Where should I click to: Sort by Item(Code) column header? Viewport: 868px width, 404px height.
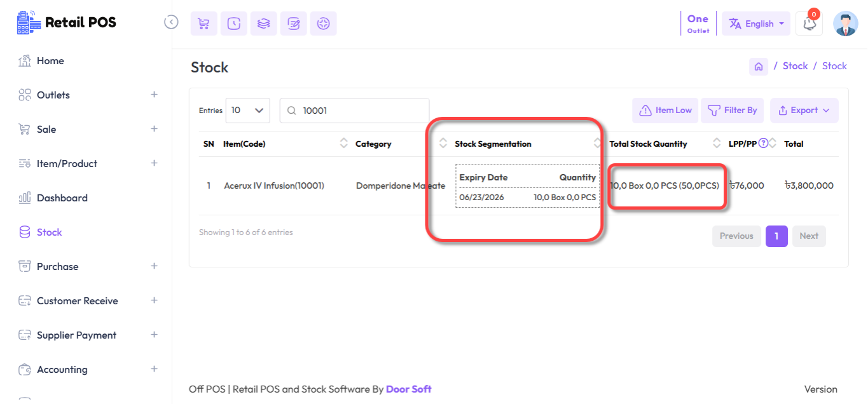coord(244,144)
